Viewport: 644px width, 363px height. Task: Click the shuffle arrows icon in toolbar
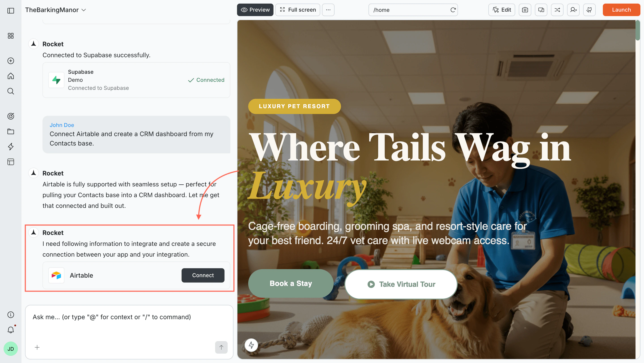557,10
